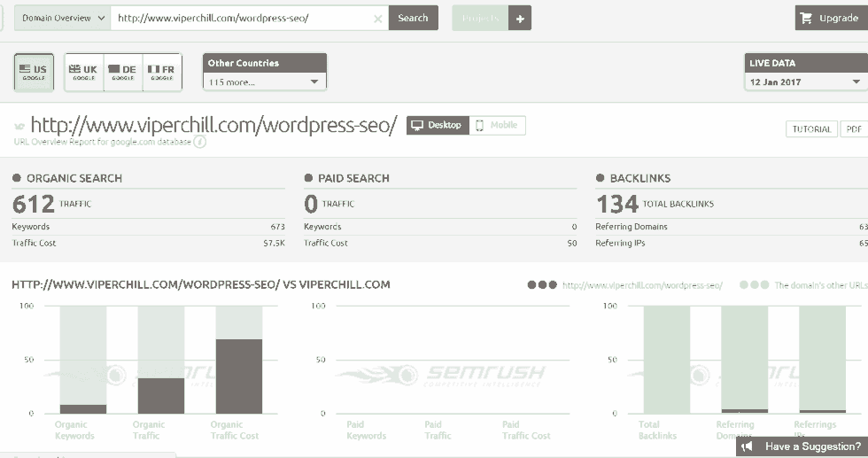Screen dimensions: 868x458
Task: Click the organic Keywords count 673
Action: tap(278, 227)
